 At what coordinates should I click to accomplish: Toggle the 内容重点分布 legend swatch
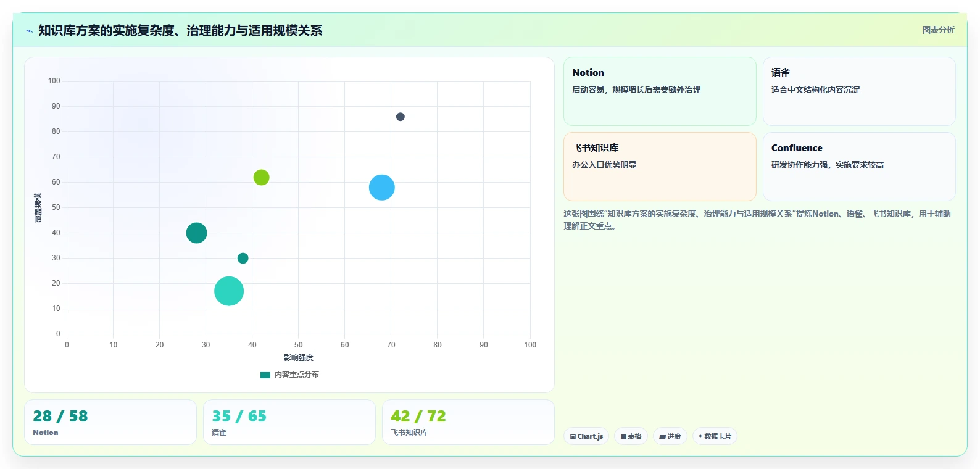coord(265,375)
